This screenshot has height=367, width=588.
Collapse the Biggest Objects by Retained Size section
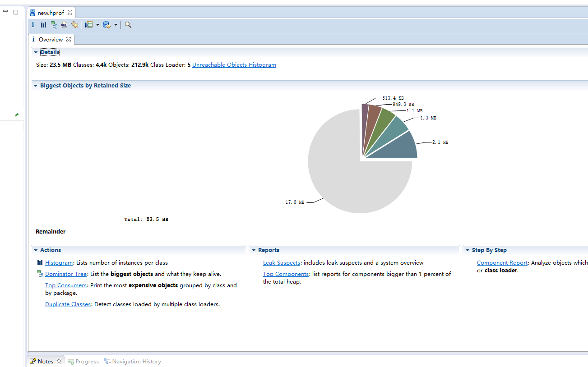pos(36,86)
